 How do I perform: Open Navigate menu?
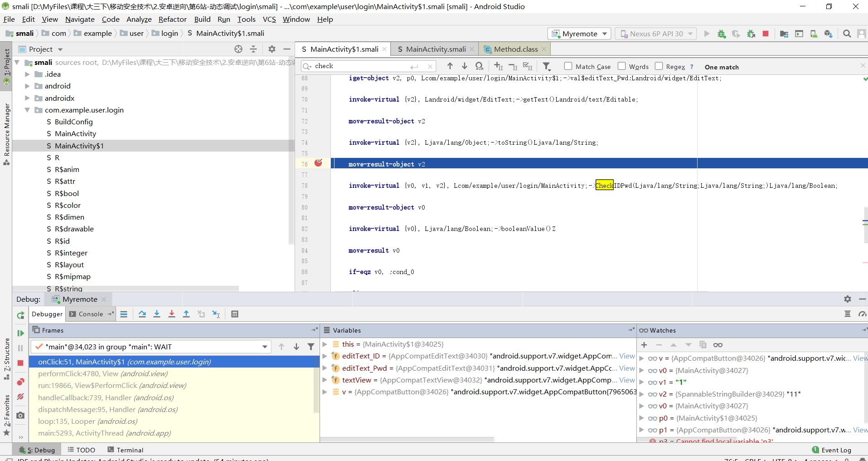click(80, 19)
